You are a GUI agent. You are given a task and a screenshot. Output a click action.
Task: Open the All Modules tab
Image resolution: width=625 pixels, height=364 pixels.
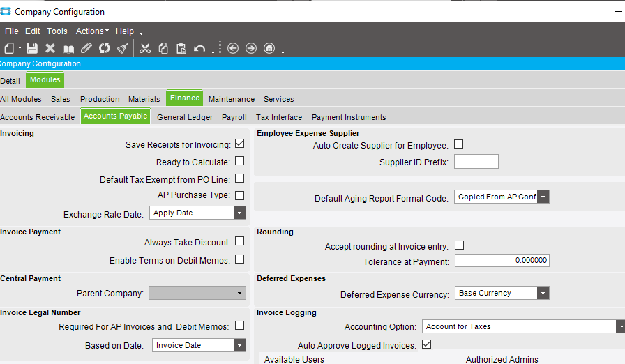pos(21,99)
